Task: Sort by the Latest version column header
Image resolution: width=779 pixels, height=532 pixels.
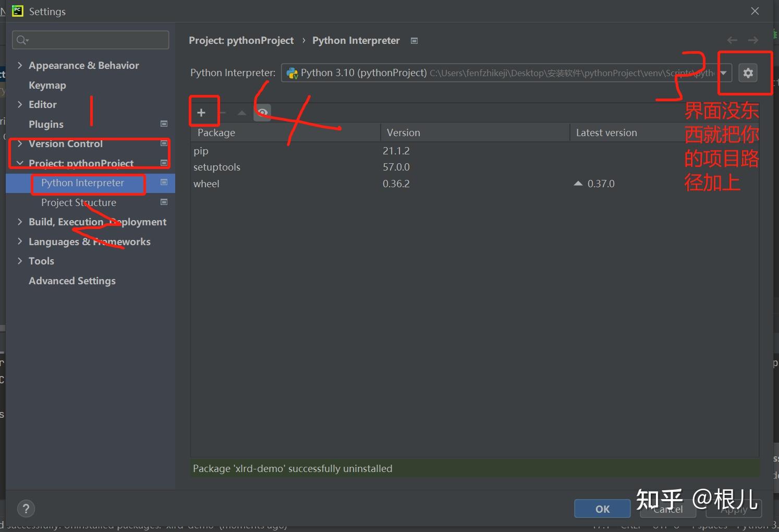Action: [664, 132]
